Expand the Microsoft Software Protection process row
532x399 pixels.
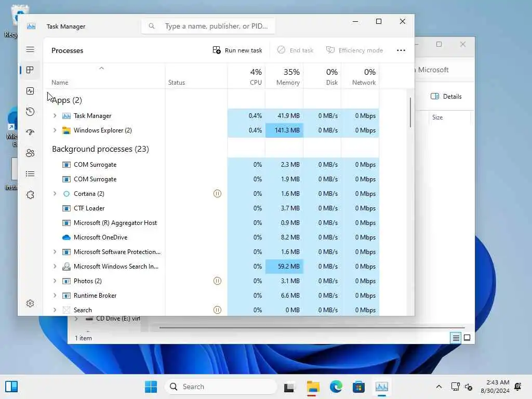click(x=55, y=252)
